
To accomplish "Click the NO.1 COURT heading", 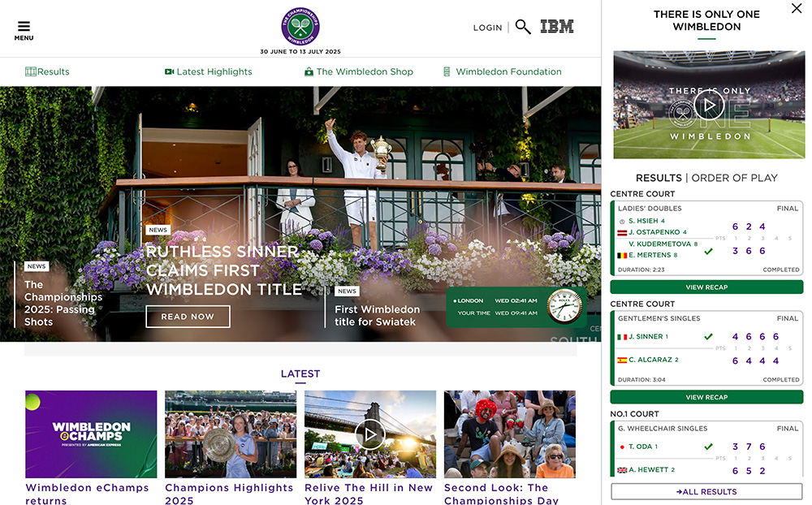I will pos(634,414).
